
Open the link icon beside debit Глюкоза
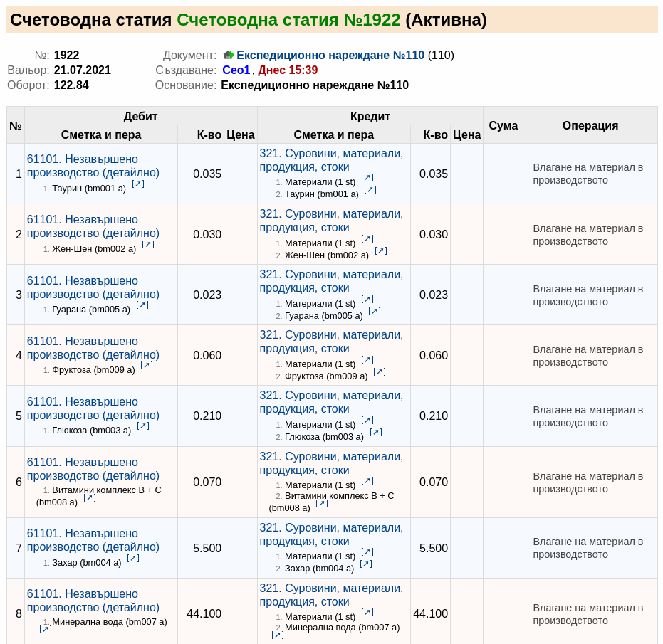(x=143, y=426)
